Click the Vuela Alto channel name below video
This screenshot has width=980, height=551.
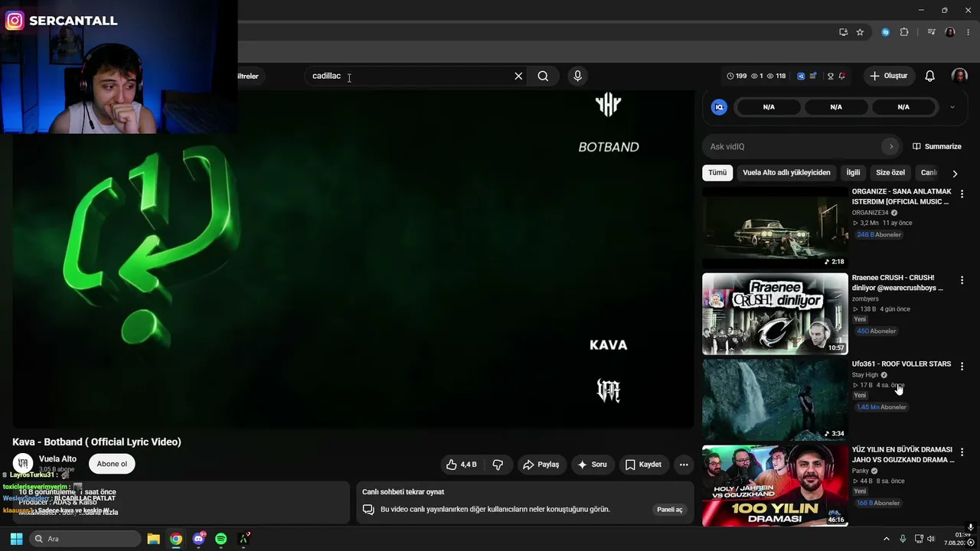[57, 459]
